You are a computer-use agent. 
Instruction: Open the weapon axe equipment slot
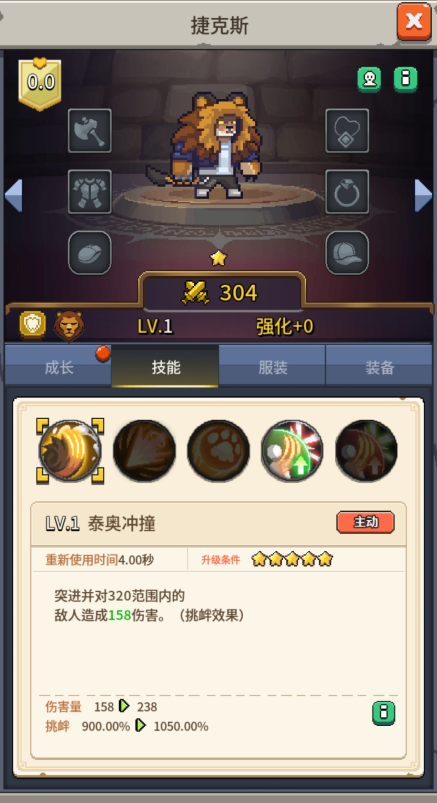coord(90,131)
